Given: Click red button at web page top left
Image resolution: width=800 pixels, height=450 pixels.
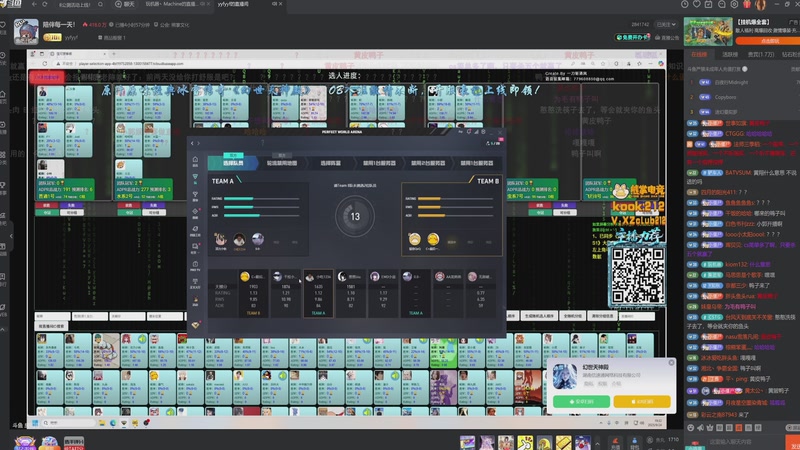Looking at the screenshot, I should click(x=47, y=78).
